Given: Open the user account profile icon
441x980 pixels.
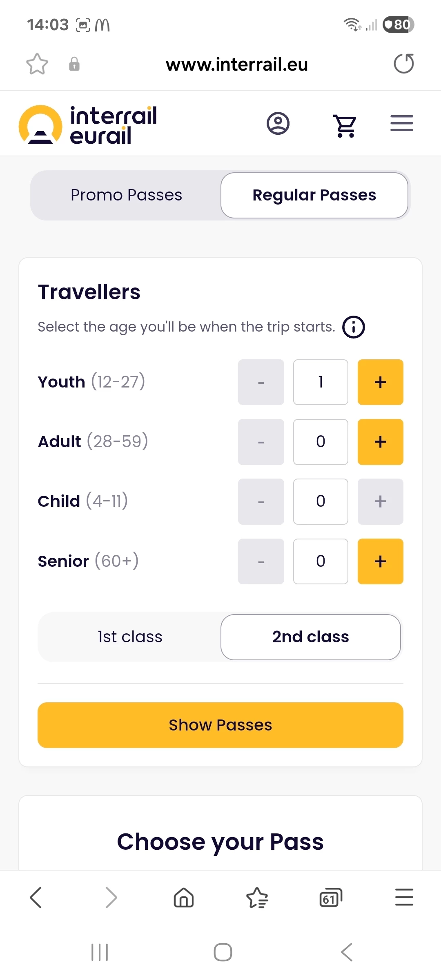Looking at the screenshot, I should [278, 123].
